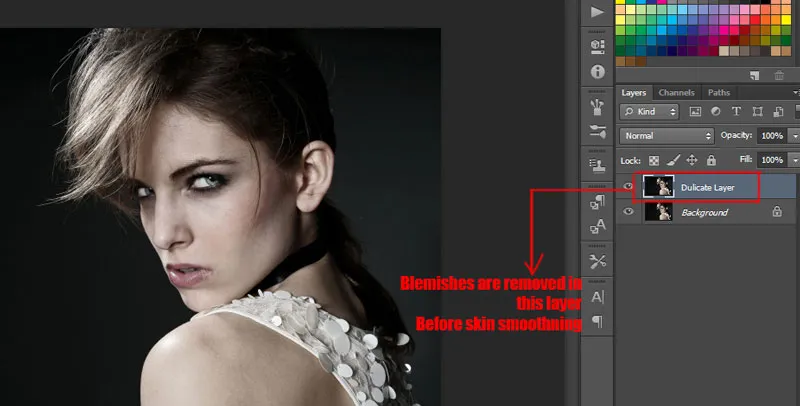Screen dimensions: 800x406
Task: Open the Kind filter dropdown
Action: 649,111
